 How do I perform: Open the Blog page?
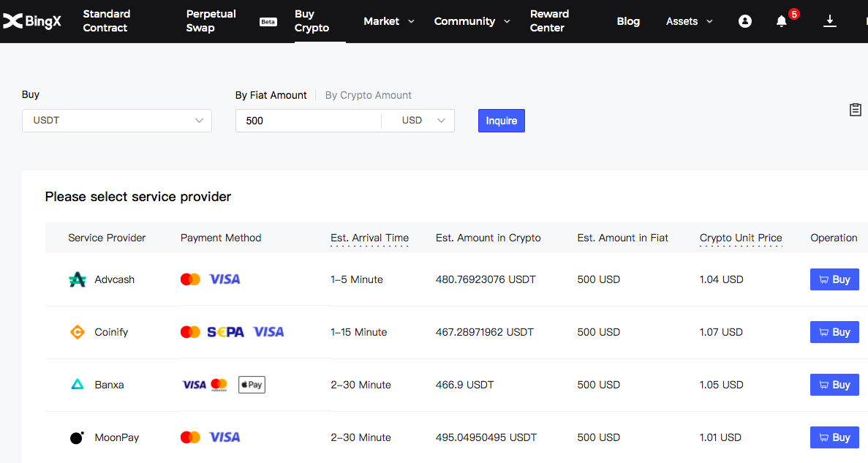point(628,21)
